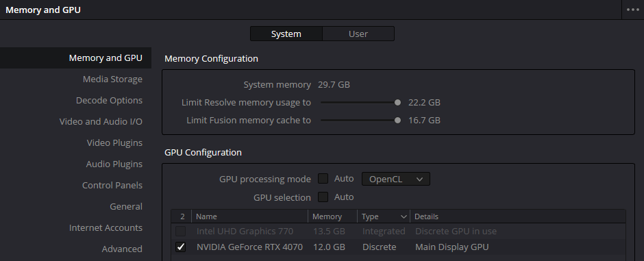Uncheck the NVIDIA GeForce RTX 4070 checkbox

click(181, 247)
